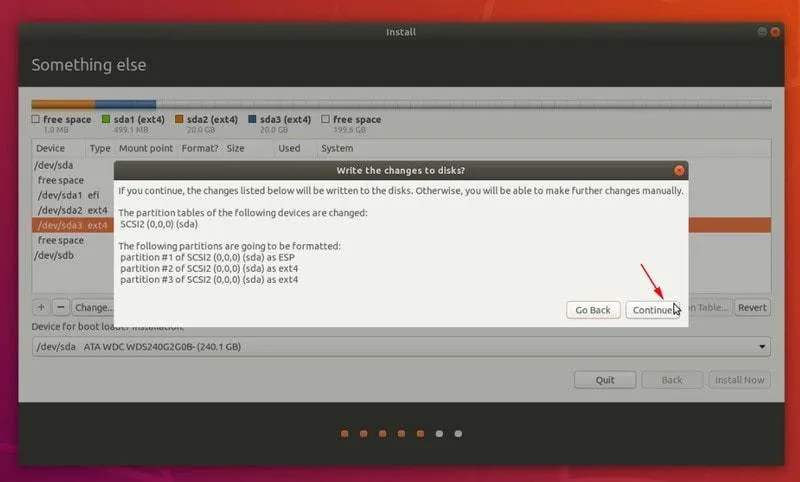
Task: Click the Install Now button
Action: click(x=740, y=380)
